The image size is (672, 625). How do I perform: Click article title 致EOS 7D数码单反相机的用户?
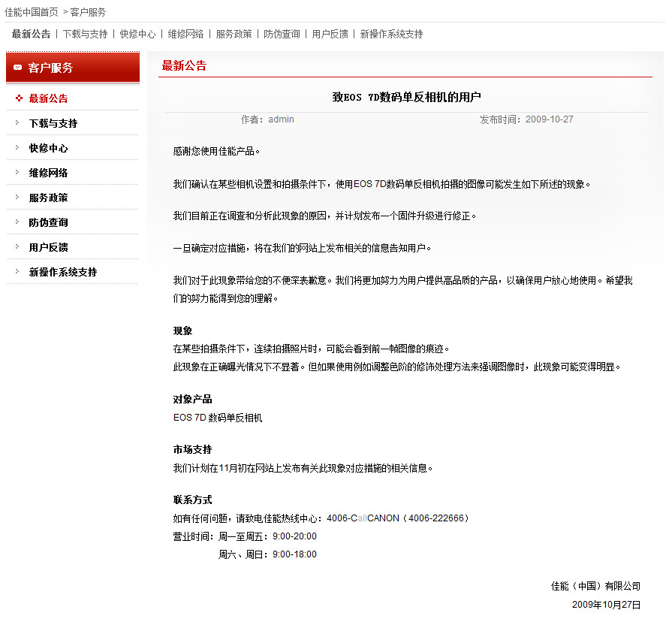[x=407, y=98]
